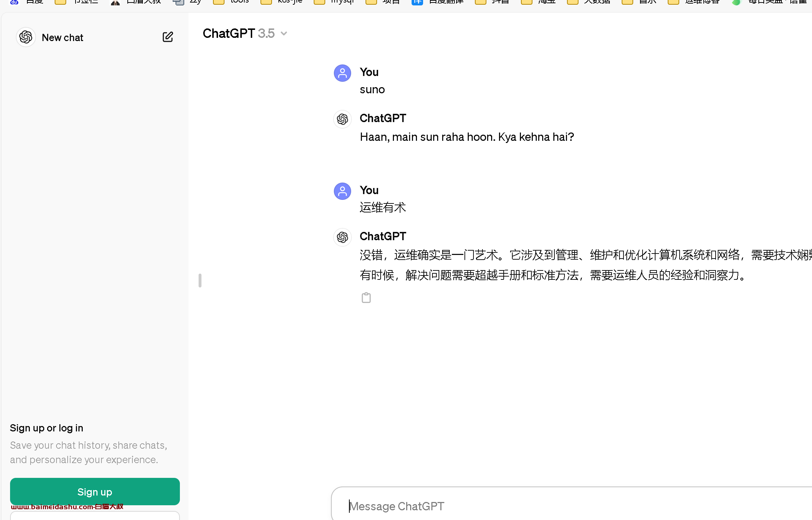Image resolution: width=812 pixels, height=520 pixels.
Task: Open the 'tools' bookmark folder
Action: click(x=231, y=2)
